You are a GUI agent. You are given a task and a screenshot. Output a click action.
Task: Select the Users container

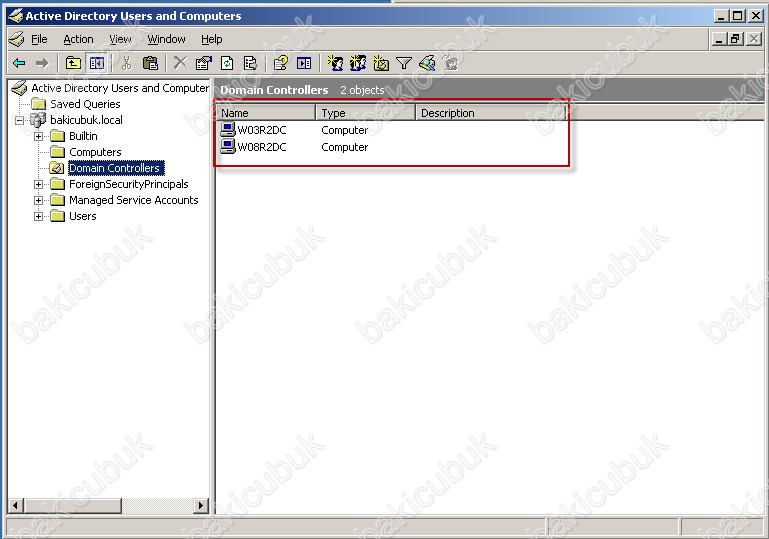[82, 216]
